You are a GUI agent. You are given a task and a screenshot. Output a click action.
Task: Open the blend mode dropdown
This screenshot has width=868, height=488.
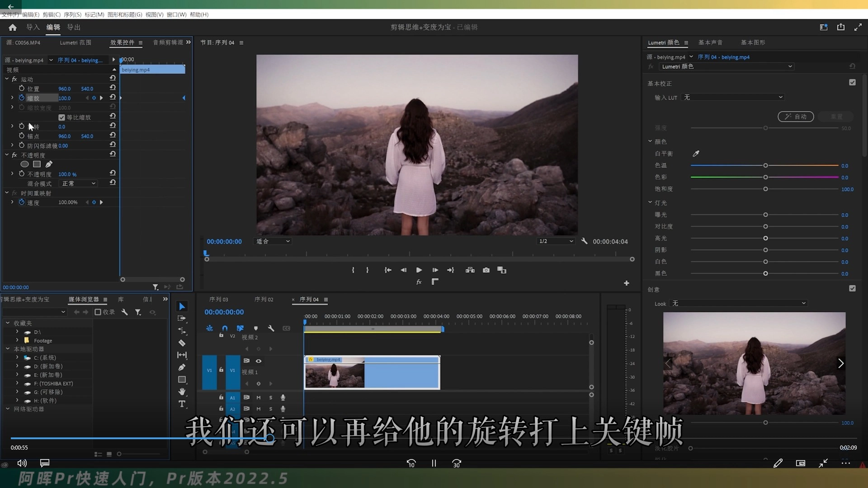pyautogui.click(x=79, y=183)
